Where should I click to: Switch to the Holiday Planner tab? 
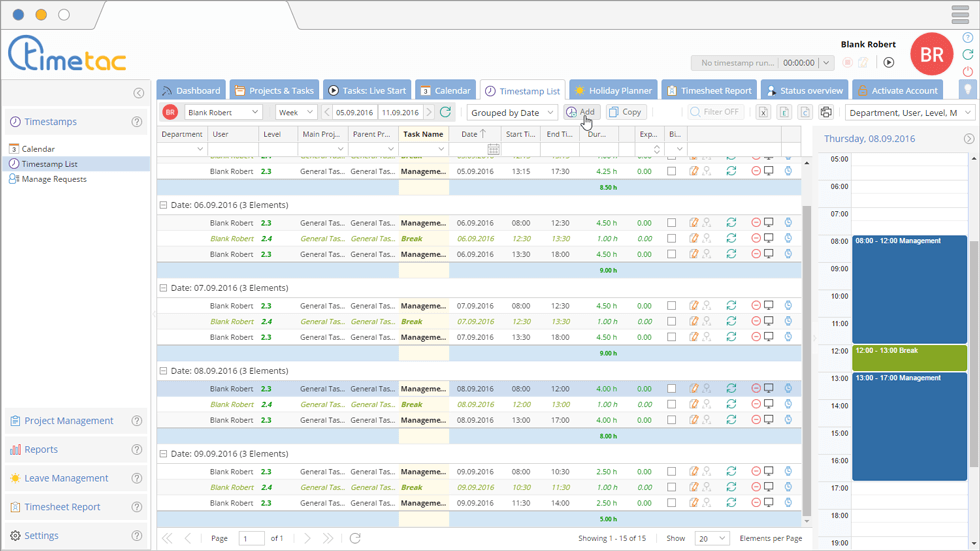613,90
